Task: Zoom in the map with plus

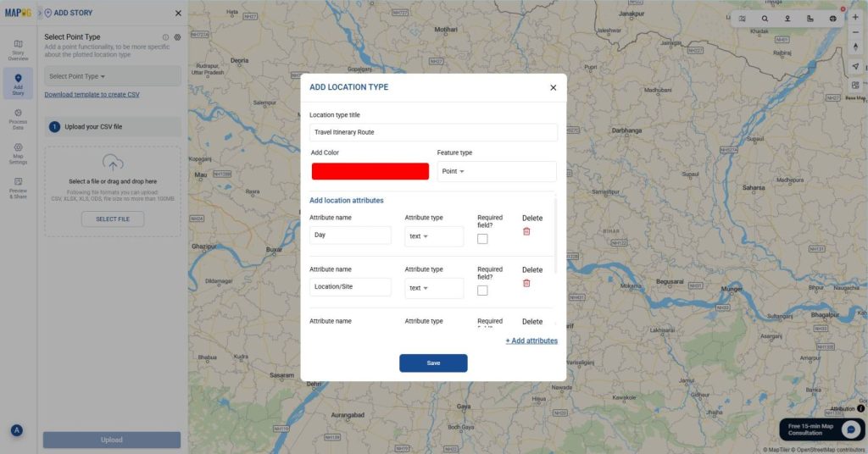Action: [x=855, y=17]
